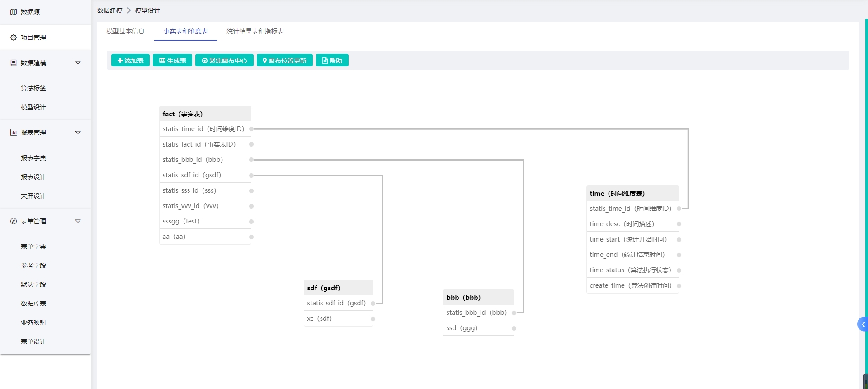The width and height of the screenshot is (868, 389).
Task: Click 聚焦画布中心 button
Action: click(224, 61)
